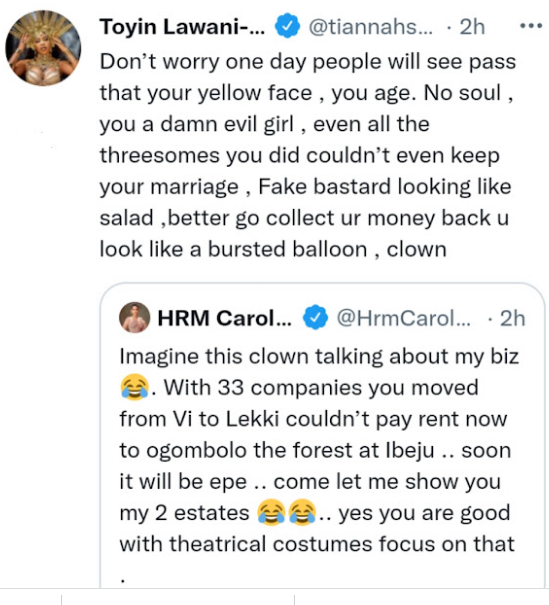
Task: Click HRM Carol's blue verified badge
Action: tap(315, 317)
